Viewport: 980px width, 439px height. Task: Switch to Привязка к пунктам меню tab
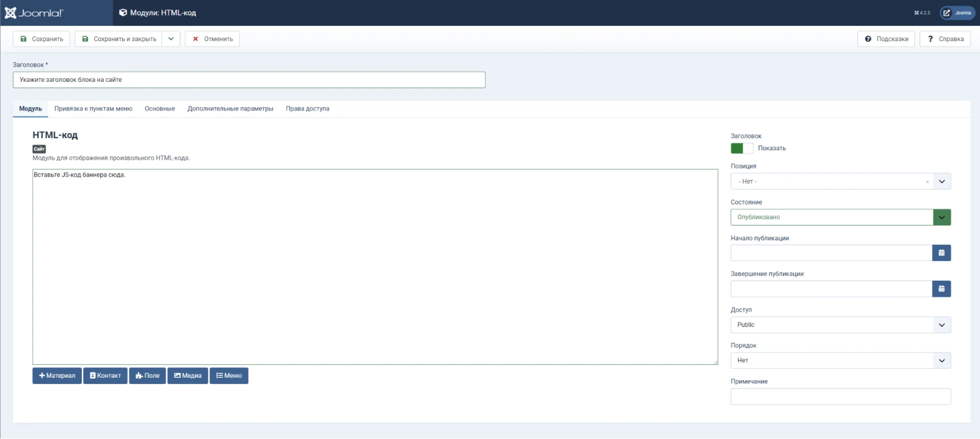point(93,109)
